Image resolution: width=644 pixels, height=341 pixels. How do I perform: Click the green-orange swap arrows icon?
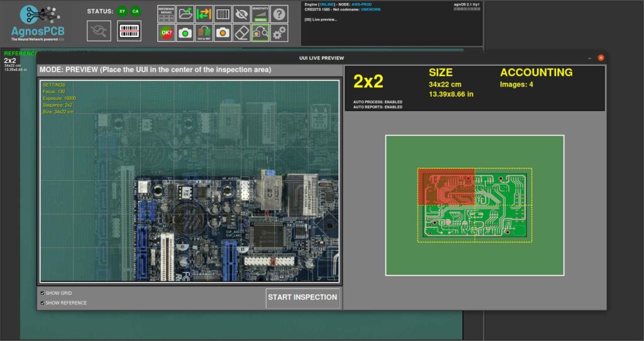[204, 14]
